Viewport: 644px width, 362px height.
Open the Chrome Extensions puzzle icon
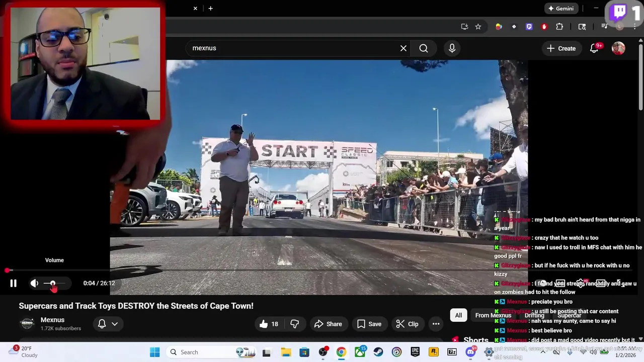pyautogui.click(x=559, y=27)
